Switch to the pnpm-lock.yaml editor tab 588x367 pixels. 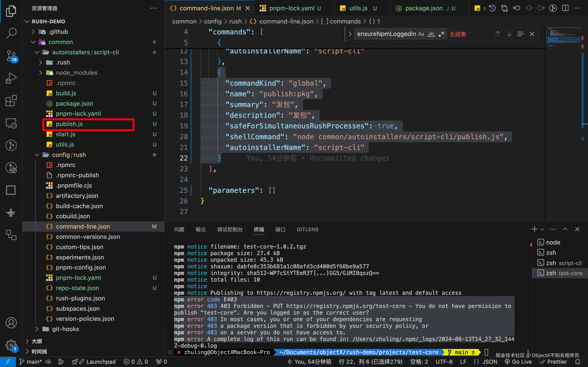[292, 8]
